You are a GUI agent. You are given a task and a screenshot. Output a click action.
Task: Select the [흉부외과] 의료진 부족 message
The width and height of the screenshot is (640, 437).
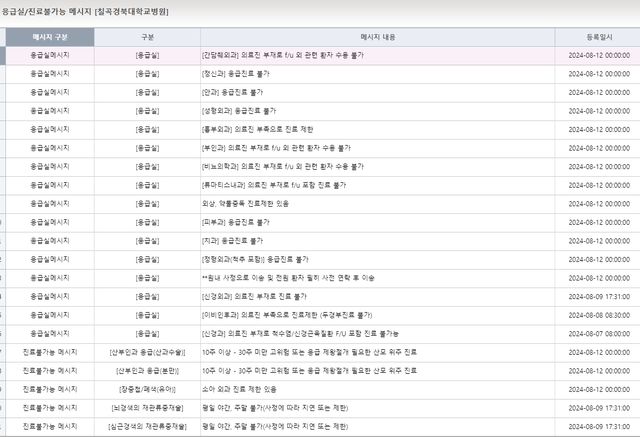[258, 129]
